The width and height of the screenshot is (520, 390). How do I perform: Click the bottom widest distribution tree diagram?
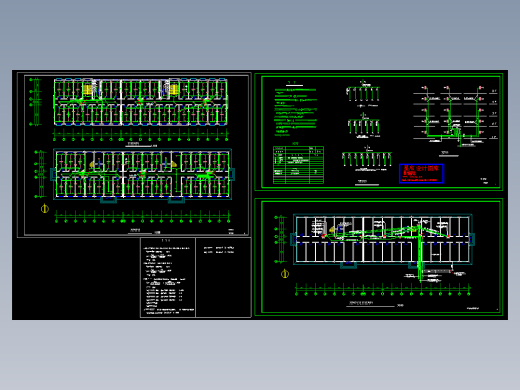(367, 158)
